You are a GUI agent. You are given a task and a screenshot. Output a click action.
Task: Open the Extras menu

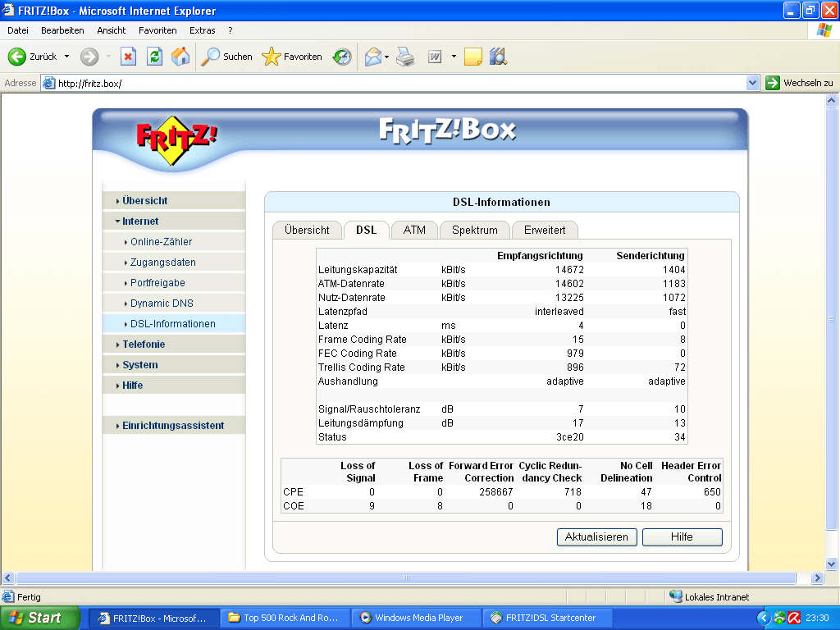click(x=202, y=30)
